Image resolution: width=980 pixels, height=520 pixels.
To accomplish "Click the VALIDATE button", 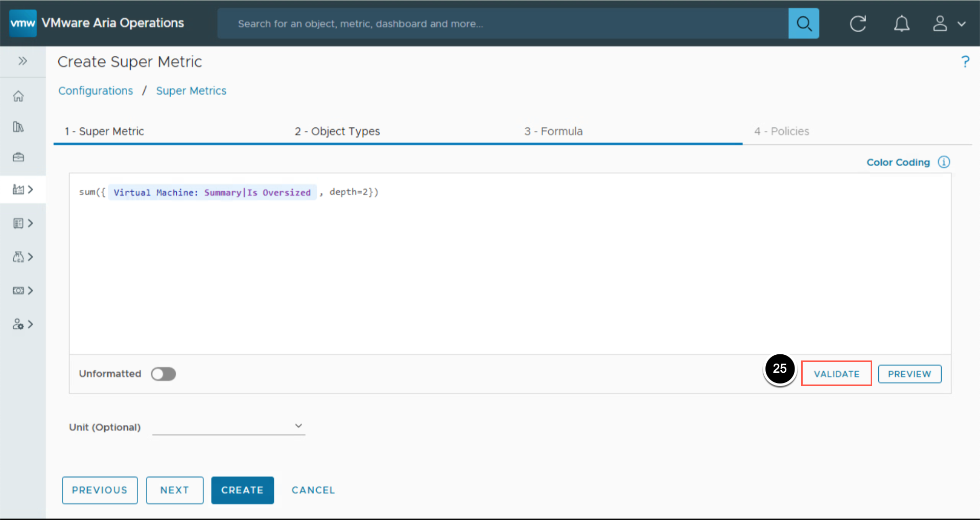I will click(x=836, y=374).
